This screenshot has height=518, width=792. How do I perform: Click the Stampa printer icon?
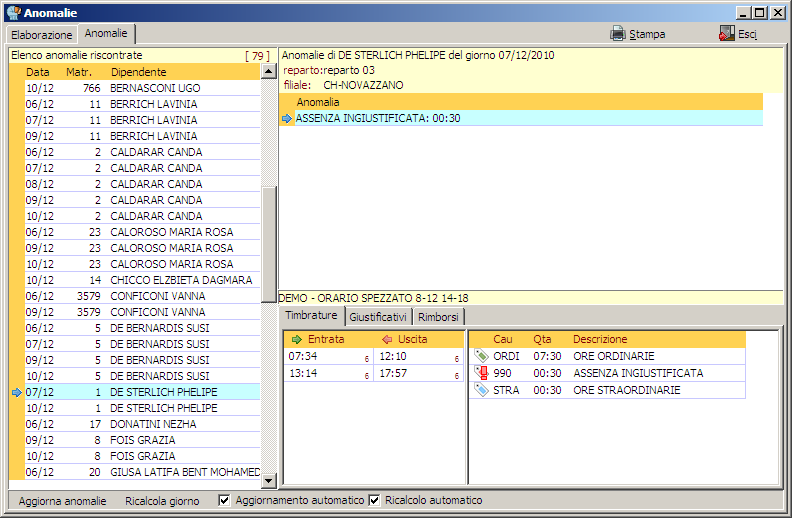(x=618, y=33)
